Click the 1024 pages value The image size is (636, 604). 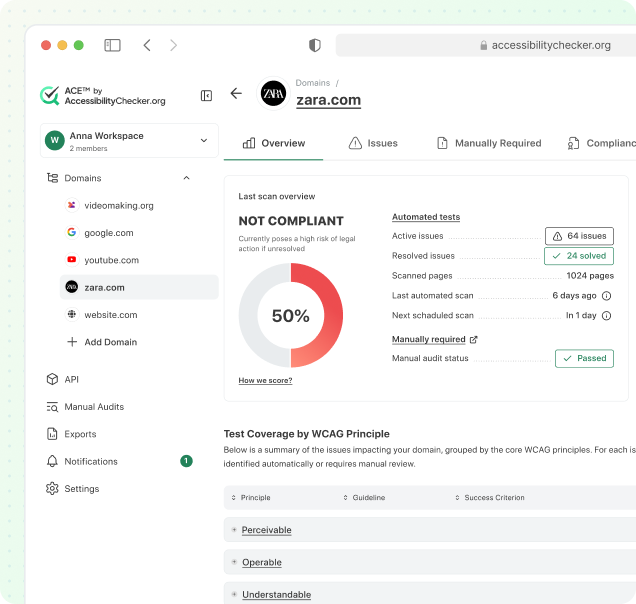(590, 276)
